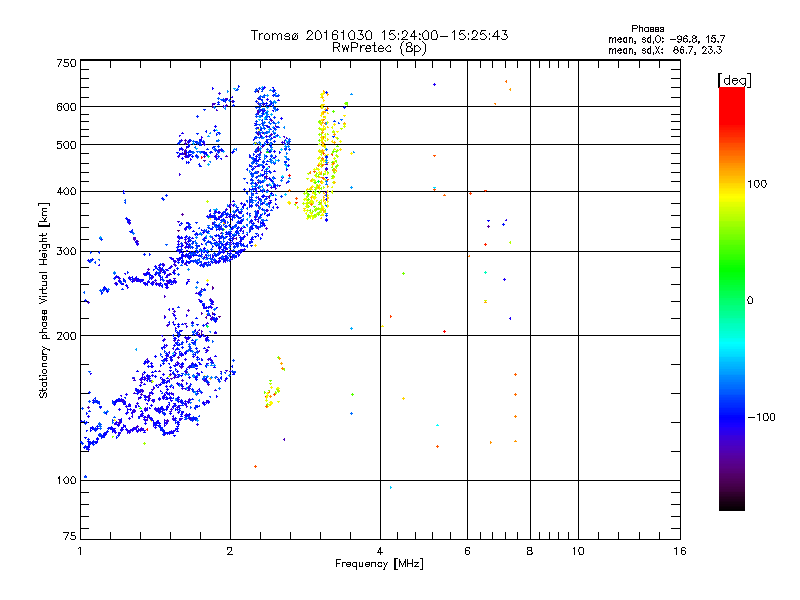Image resolution: width=800 pixels, height=600 pixels.
Task: Click the plot title "Tromsø 20161030 15:24:00-15:25:43"
Action: (379, 35)
